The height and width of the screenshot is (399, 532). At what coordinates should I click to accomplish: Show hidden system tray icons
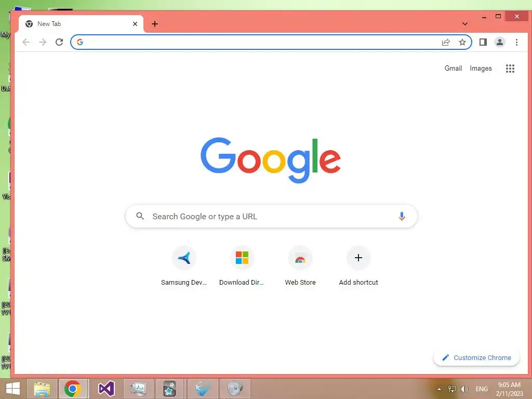pyautogui.click(x=439, y=389)
